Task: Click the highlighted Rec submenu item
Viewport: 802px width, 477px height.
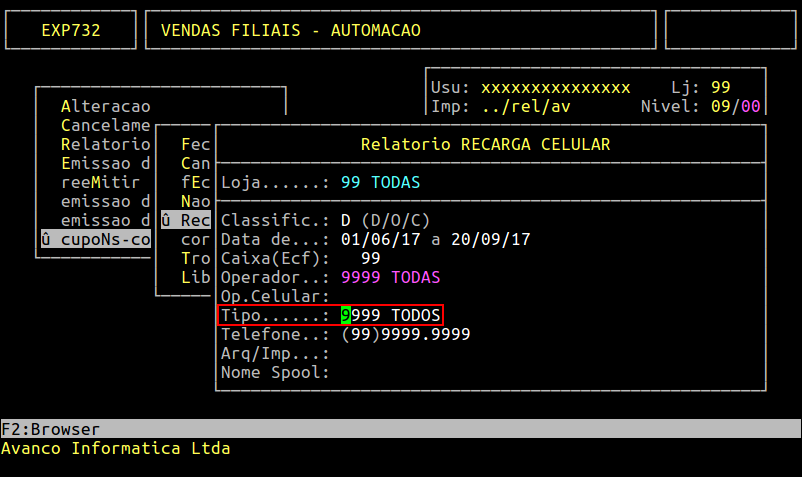Action: 187,220
